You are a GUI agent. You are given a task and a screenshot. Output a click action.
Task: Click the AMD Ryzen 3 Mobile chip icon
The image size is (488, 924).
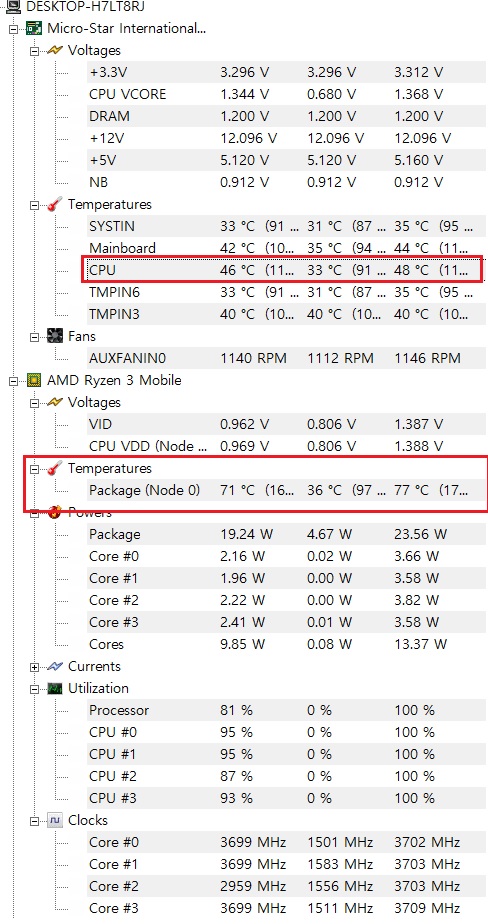(x=34, y=380)
